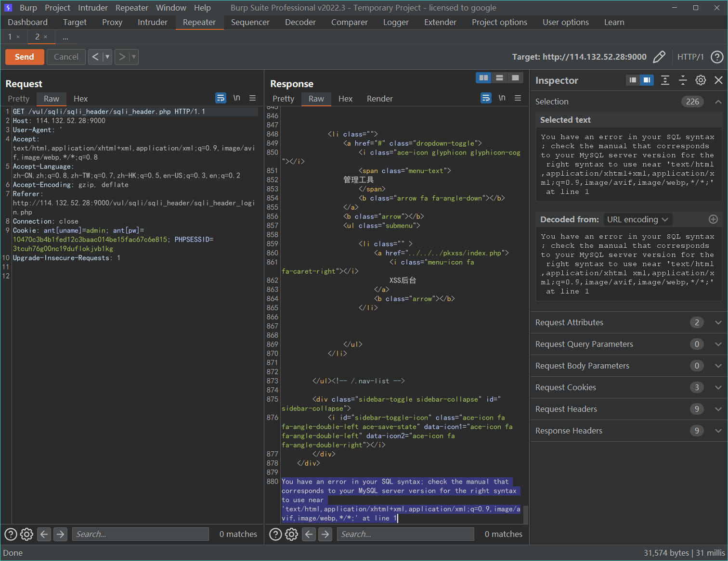728x561 pixels.
Task: Open the Request panel hamburger menu
Action: (x=252, y=98)
